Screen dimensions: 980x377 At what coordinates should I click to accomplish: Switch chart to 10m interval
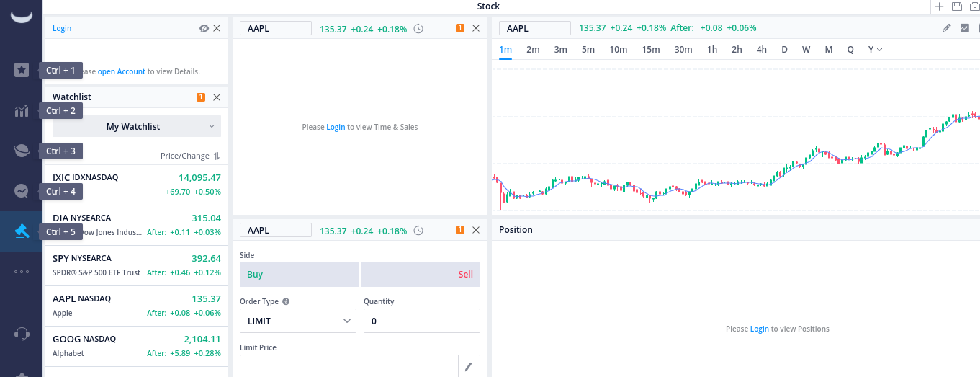pos(618,49)
